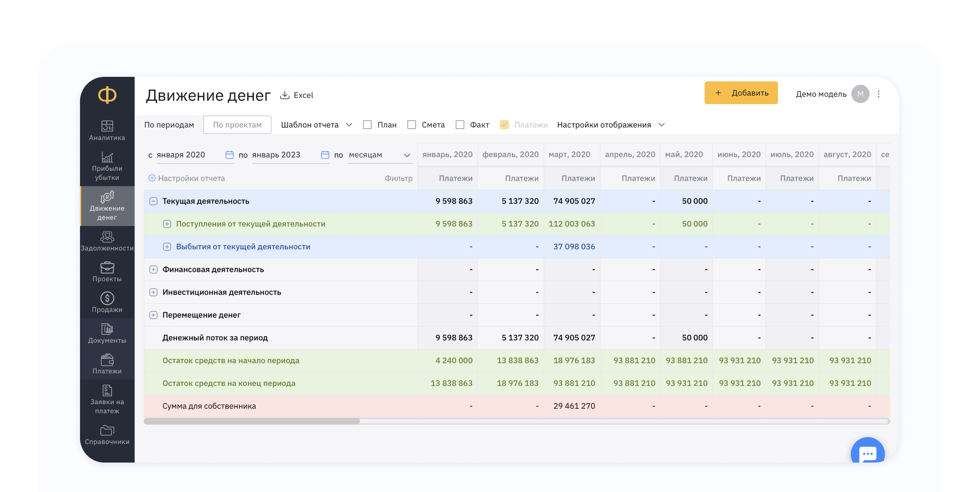Switch to the По периодам tab
The image size is (980, 492).
[x=169, y=125]
